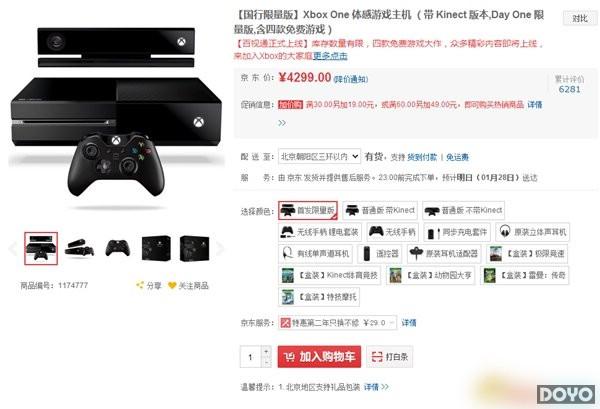
Task: Open the 北京朝阳区三环以内 delivery dropdown
Action: click(x=319, y=156)
